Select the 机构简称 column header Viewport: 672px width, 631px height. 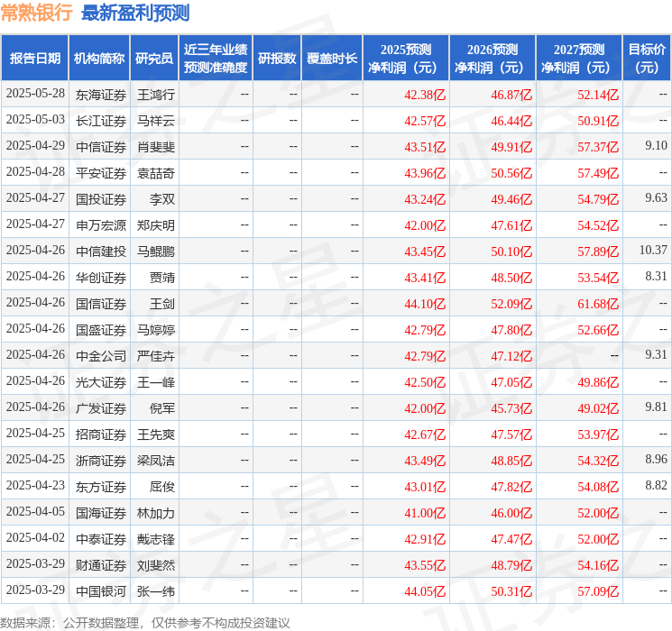(x=99, y=59)
